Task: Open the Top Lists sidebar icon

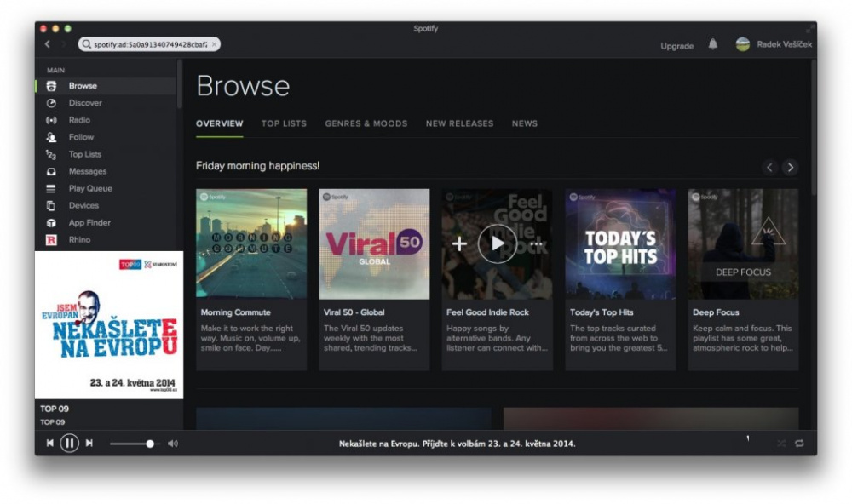Action: coord(51,155)
